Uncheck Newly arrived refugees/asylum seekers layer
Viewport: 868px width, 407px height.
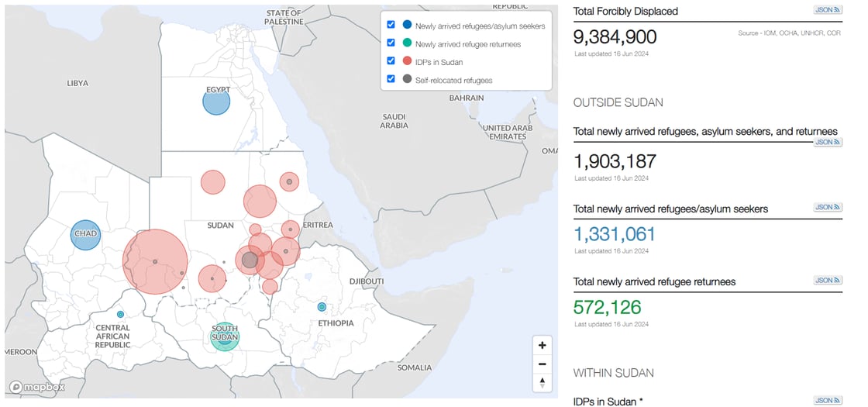(x=391, y=25)
